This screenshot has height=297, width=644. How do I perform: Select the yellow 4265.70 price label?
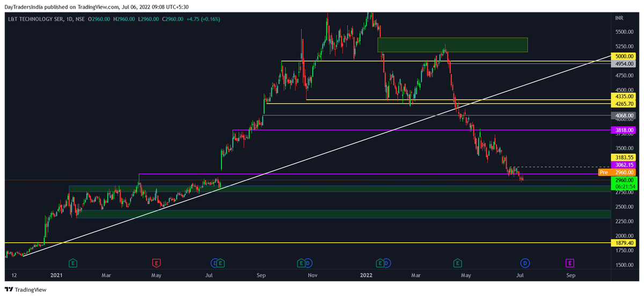(x=624, y=103)
